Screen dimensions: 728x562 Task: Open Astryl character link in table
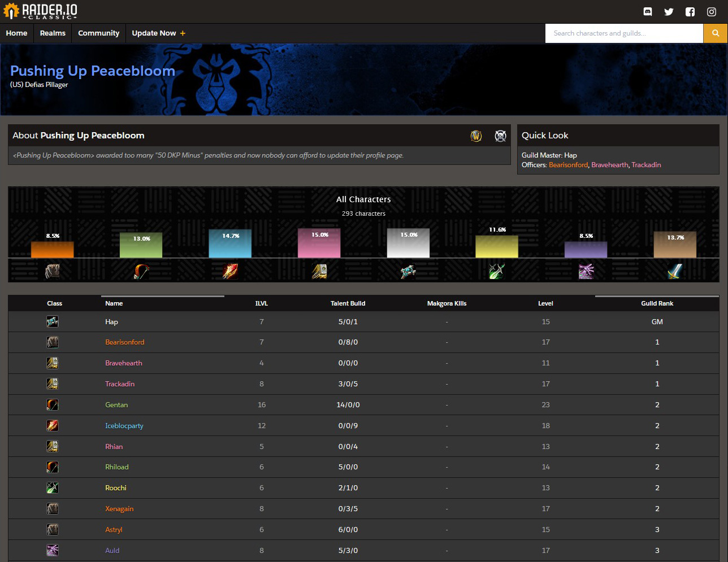tap(114, 530)
